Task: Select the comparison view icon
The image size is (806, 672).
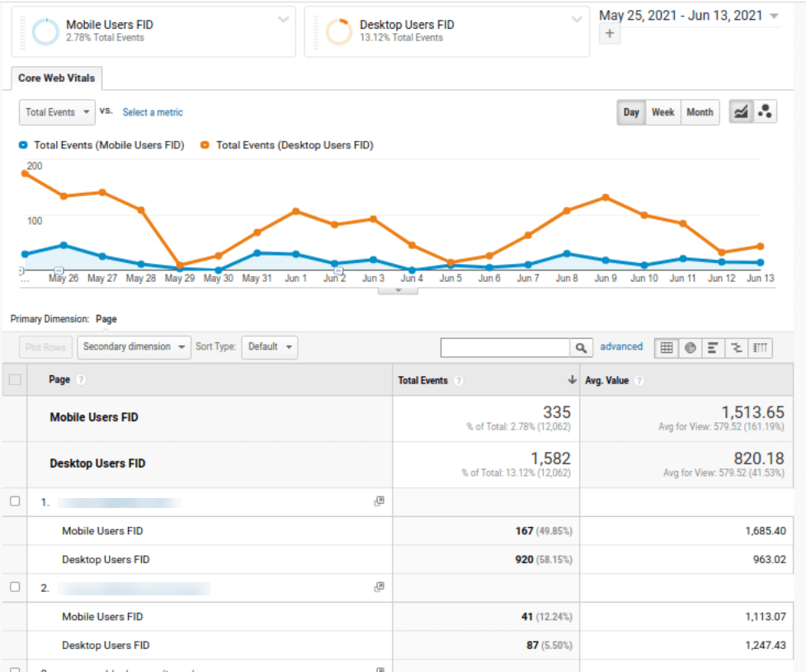Action: tap(737, 348)
